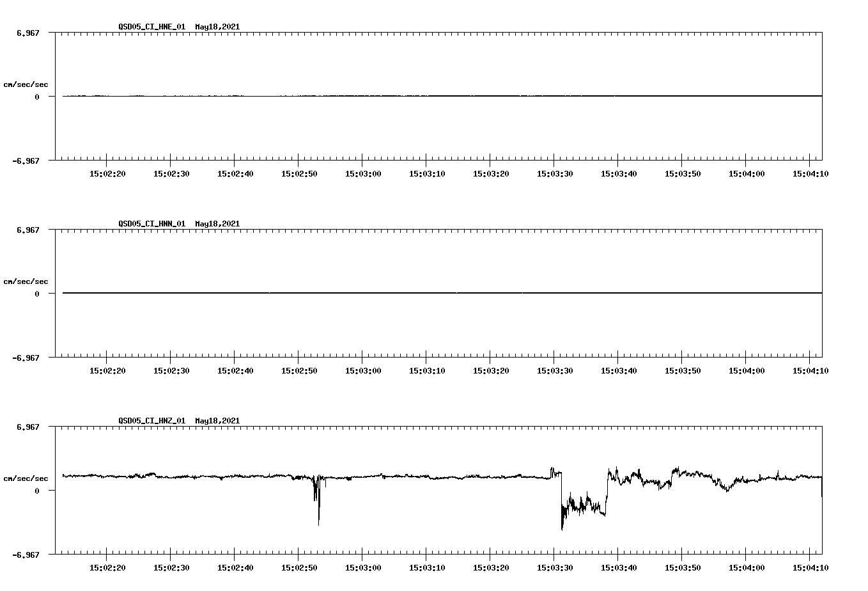Click the May18,2021 date beside HNE channel

click(217, 28)
